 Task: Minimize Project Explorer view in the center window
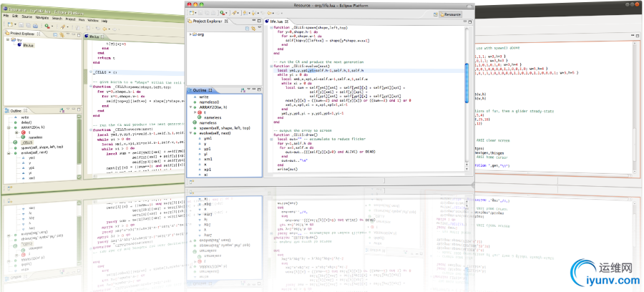[x=254, y=20]
